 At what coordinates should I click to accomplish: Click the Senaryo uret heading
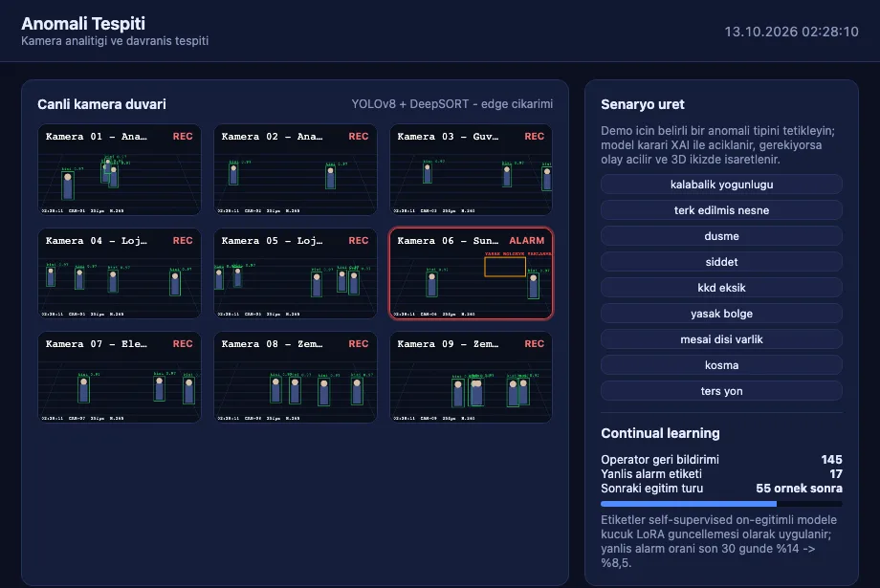tap(643, 104)
